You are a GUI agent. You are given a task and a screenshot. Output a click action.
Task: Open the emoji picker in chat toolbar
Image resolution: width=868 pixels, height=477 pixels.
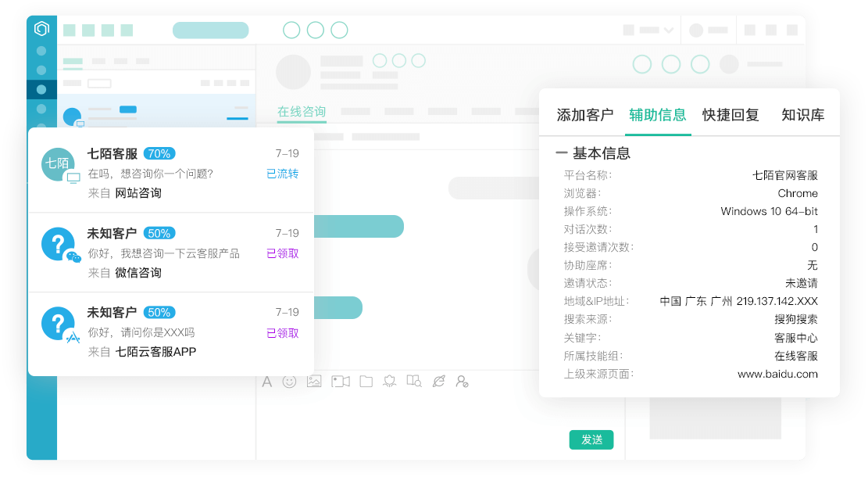click(289, 382)
